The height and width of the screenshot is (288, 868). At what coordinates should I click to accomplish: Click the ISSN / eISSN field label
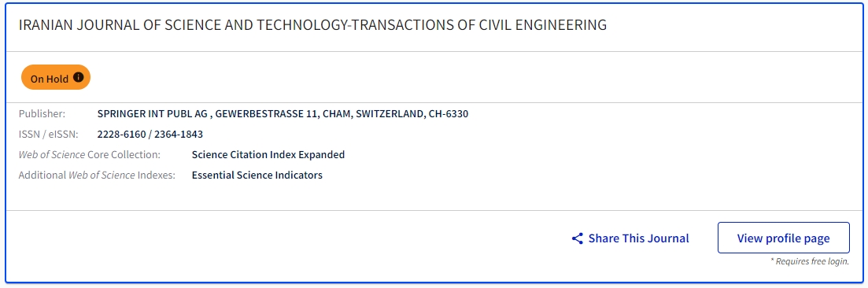coord(49,134)
